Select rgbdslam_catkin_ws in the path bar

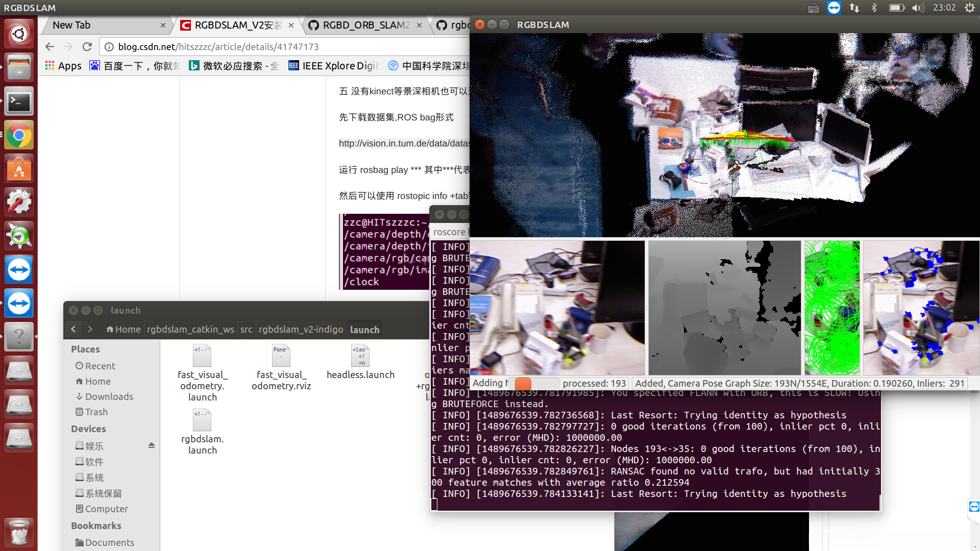(190, 330)
